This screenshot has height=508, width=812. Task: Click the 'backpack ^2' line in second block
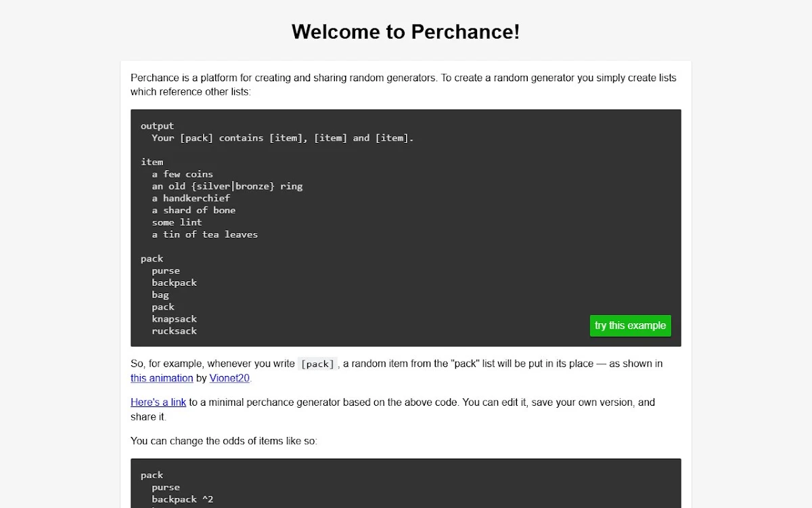tap(183, 499)
